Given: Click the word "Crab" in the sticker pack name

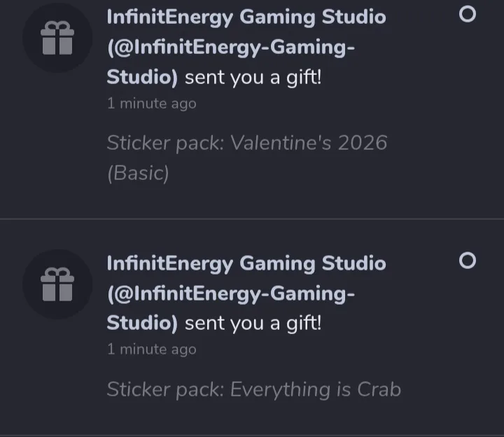Looking at the screenshot, I should point(378,389).
